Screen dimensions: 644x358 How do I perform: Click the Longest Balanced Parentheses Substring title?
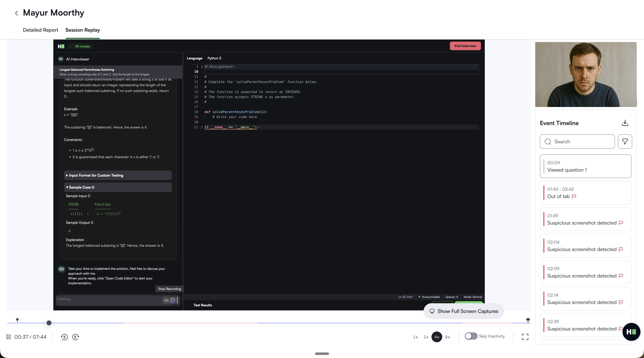(87, 70)
